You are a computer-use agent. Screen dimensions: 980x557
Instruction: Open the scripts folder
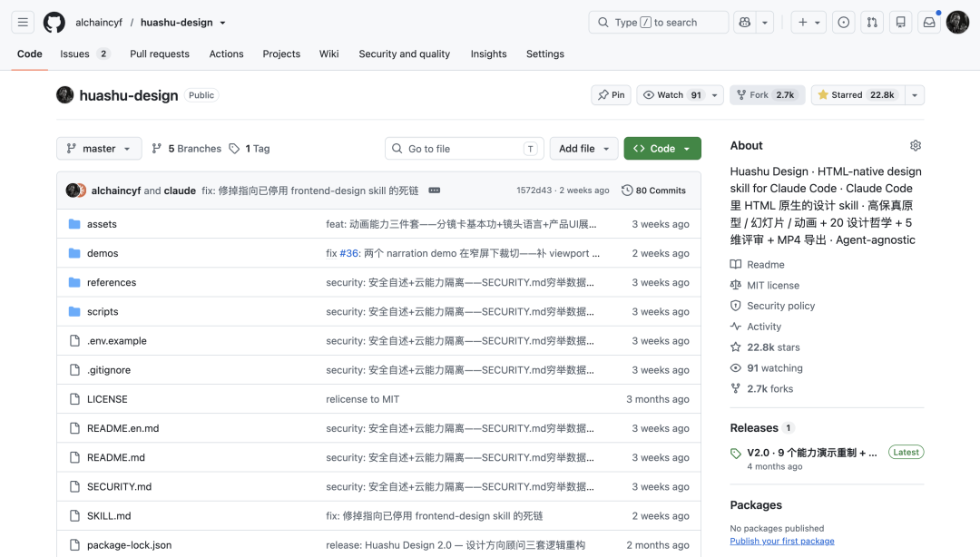(103, 311)
